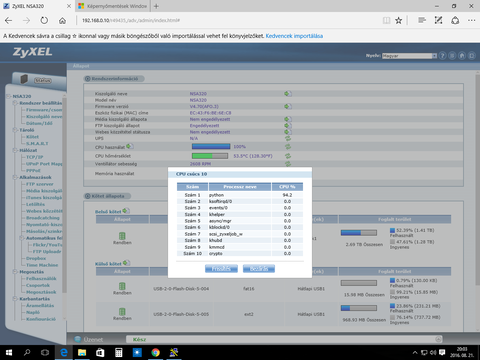Click the edit icon beside Firmware verzió

(288, 106)
